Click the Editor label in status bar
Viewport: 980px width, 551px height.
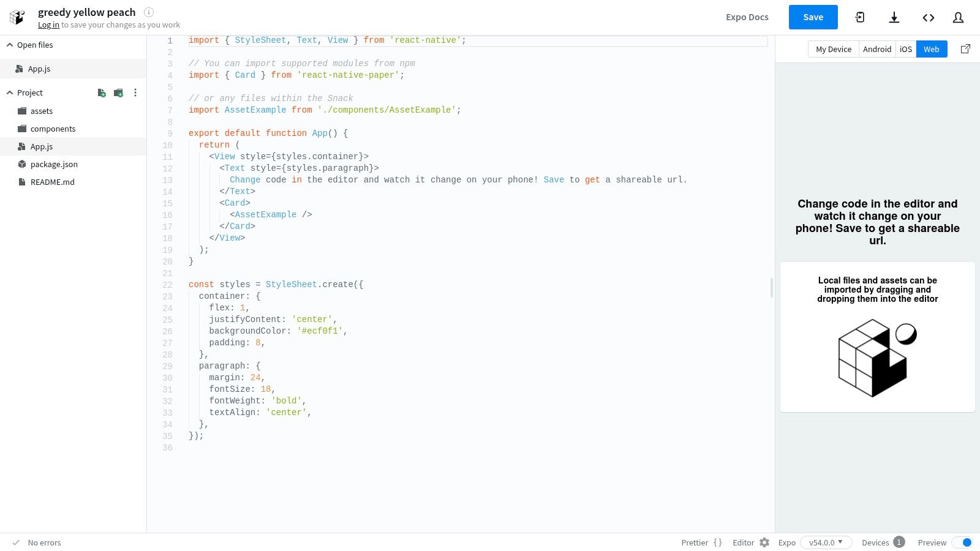tap(743, 542)
